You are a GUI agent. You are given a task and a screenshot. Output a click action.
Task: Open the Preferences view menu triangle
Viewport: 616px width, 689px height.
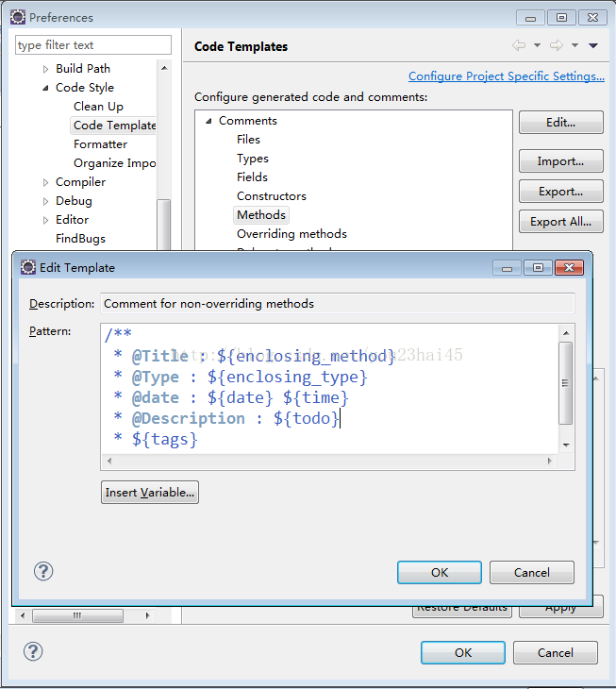click(x=593, y=45)
